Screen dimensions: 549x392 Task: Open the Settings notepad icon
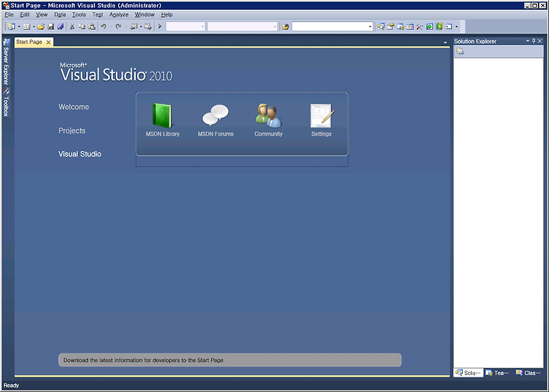(x=322, y=116)
